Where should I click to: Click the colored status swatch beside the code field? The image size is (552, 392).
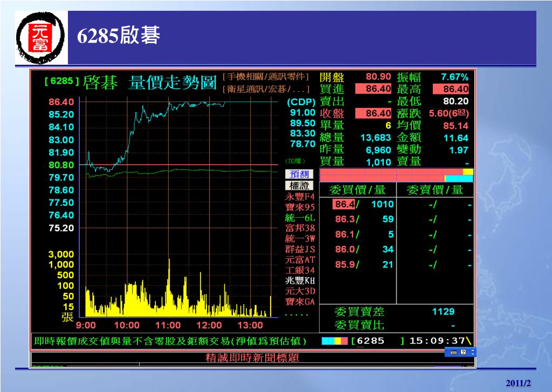334,341
